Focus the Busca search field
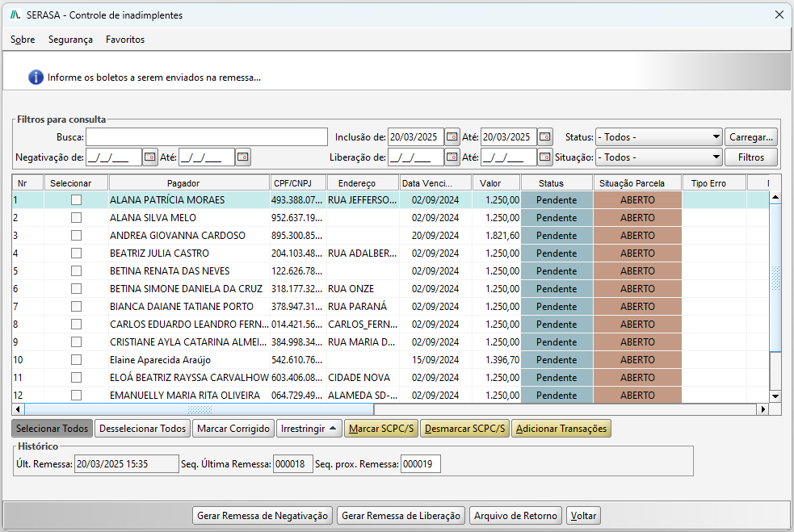The image size is (794, 532). pyautogui.click(x=207, y=137)
